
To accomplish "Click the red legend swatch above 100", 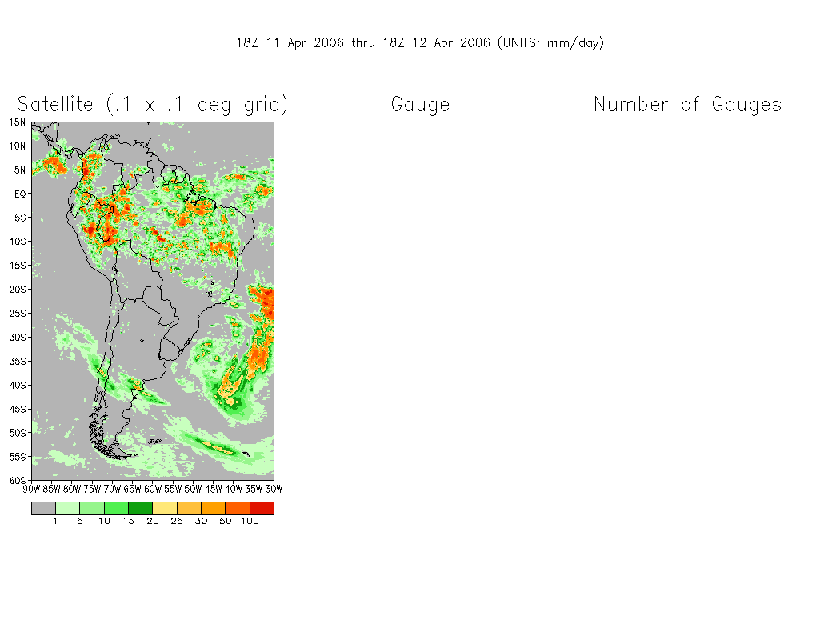I will 262,508.
